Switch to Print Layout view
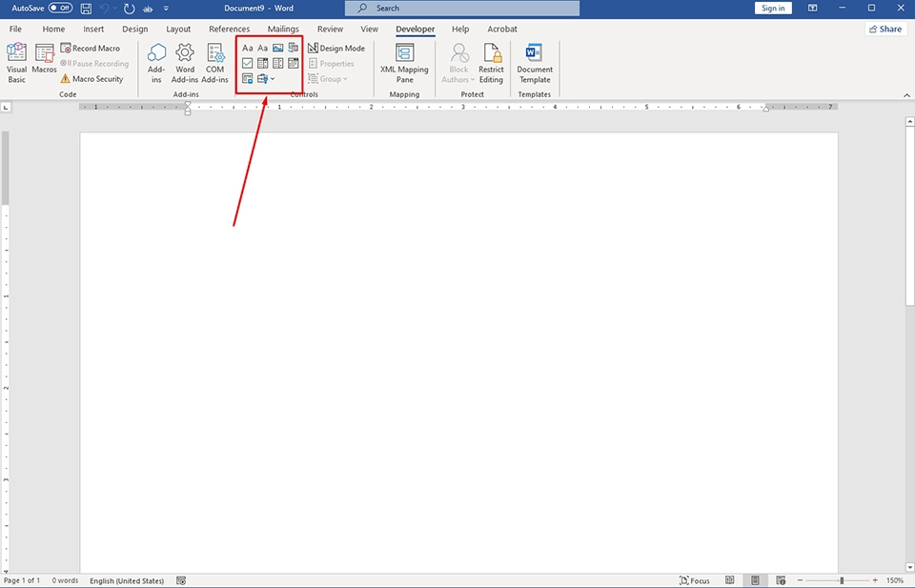The width and height of the screenshot is (915, 588). tap(755, 580)
